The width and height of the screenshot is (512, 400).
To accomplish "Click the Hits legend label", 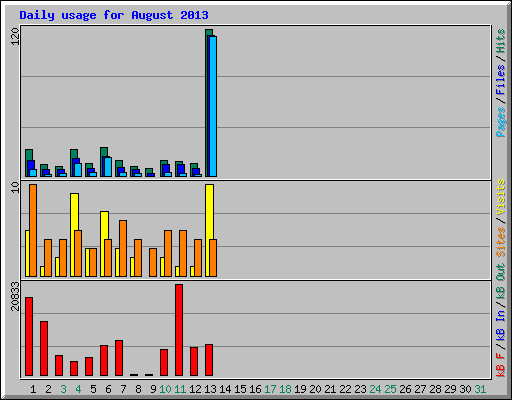I will click(x=501, y=41).
